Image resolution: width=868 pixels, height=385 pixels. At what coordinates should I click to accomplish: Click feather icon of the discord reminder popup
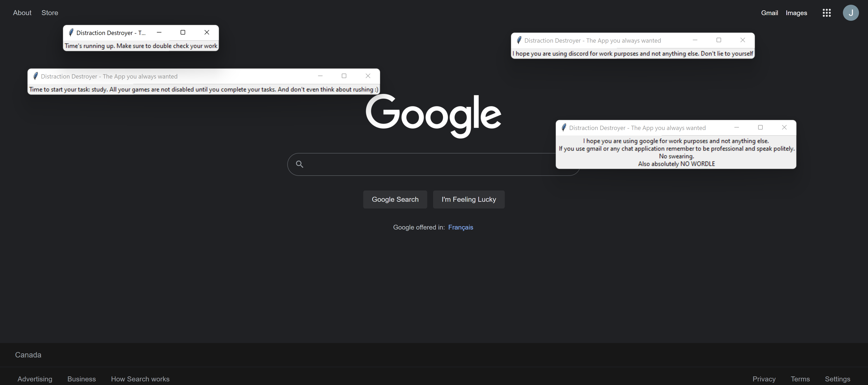point(519,40)
